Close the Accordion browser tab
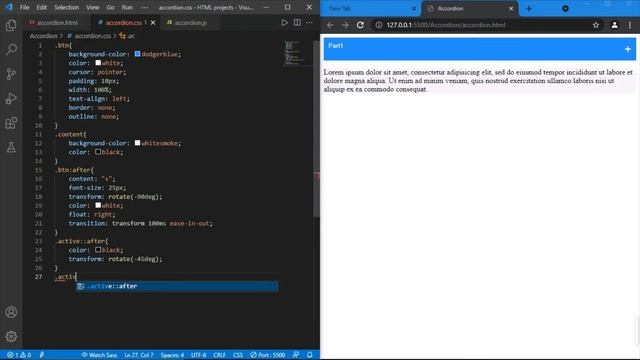Viewport: 640px width, 360px height. (x=511, y=9)
